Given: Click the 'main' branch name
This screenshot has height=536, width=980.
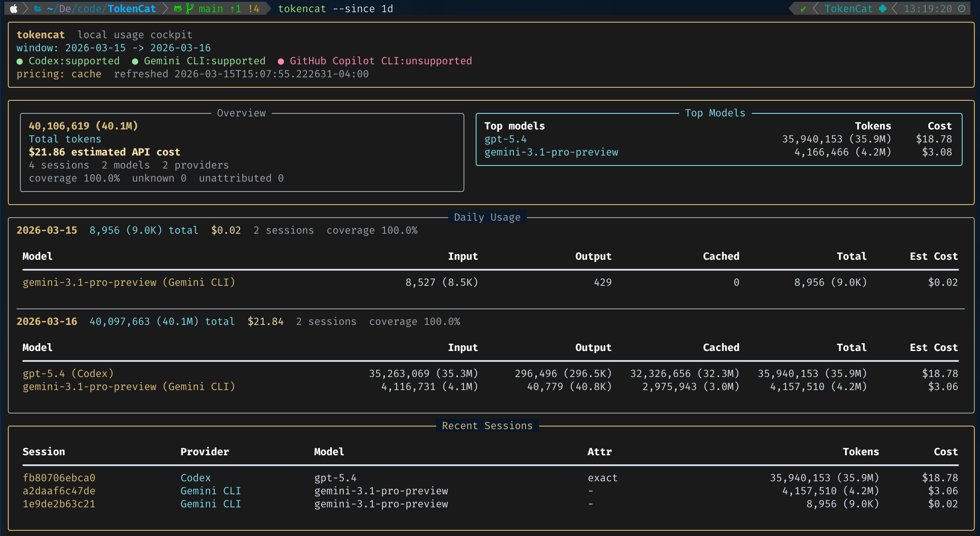Looking at the screenshot, I should pyautogui.click(x=210, y=9).
